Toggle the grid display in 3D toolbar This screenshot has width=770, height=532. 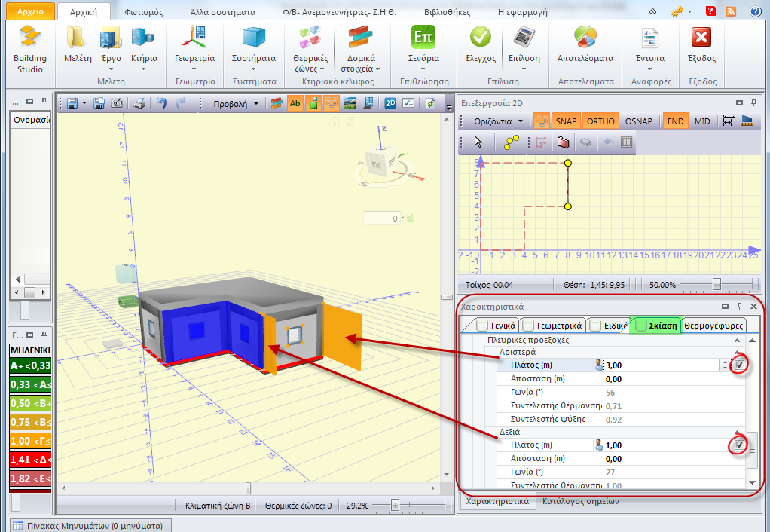tap(332, 103)
